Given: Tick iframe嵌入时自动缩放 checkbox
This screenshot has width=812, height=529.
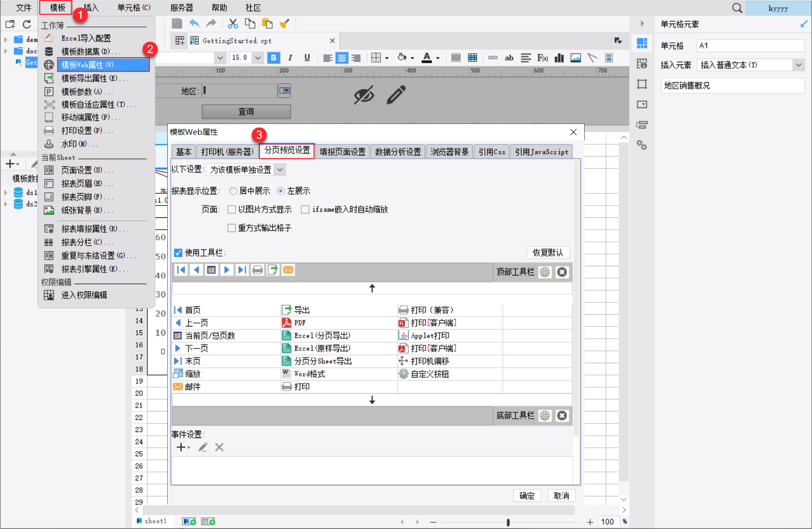Looking at the screenshot, I should tap(305, 209).
